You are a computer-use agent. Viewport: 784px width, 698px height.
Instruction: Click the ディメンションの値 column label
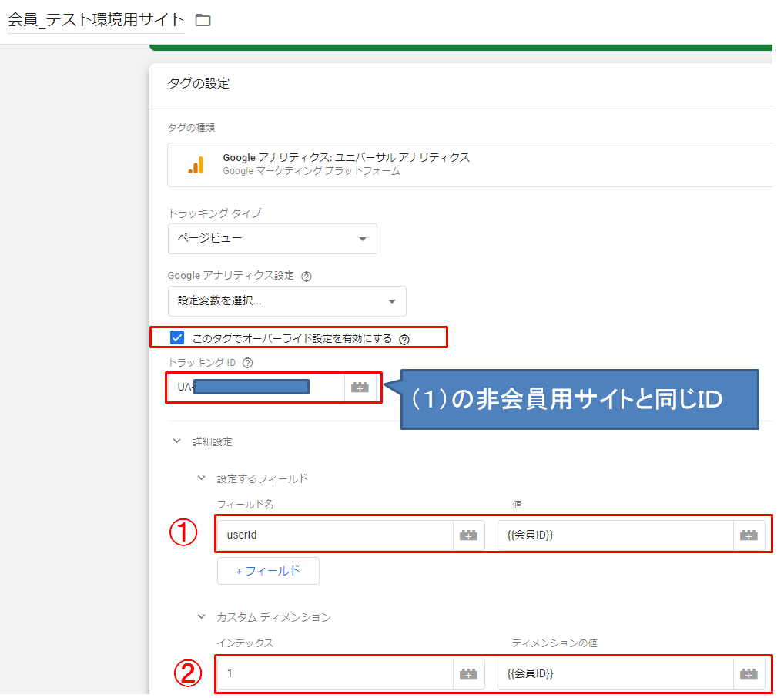pyautogui.click(x=554, y=643)
